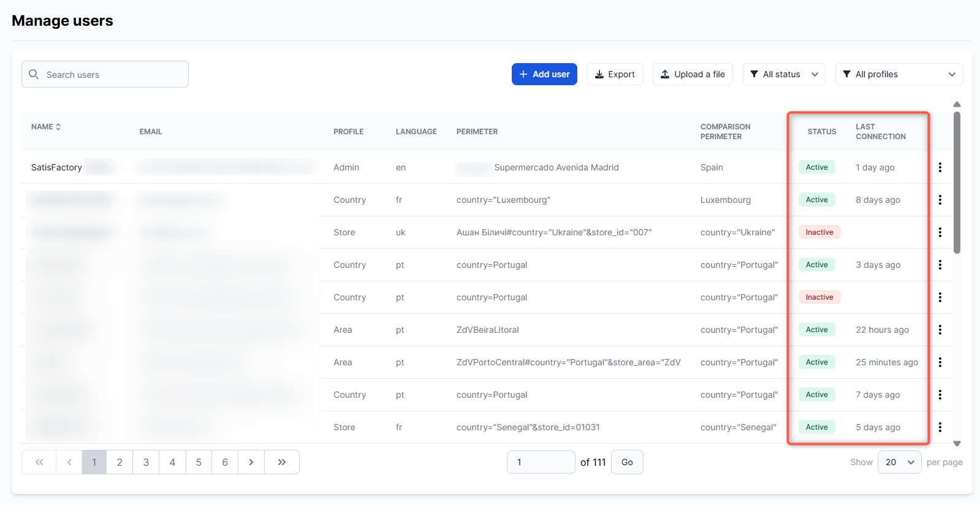Viewport: 980px width, 505px height.
Task: Go to the next page arrow
Action: coord(251,462)
